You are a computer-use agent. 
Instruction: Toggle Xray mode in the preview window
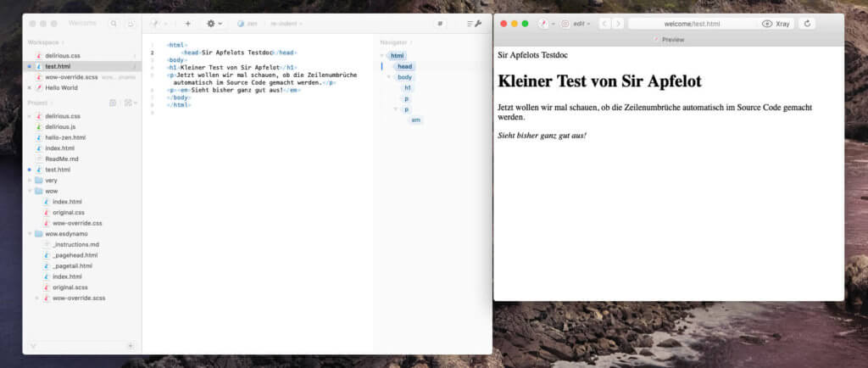click(x=776, y=24)
